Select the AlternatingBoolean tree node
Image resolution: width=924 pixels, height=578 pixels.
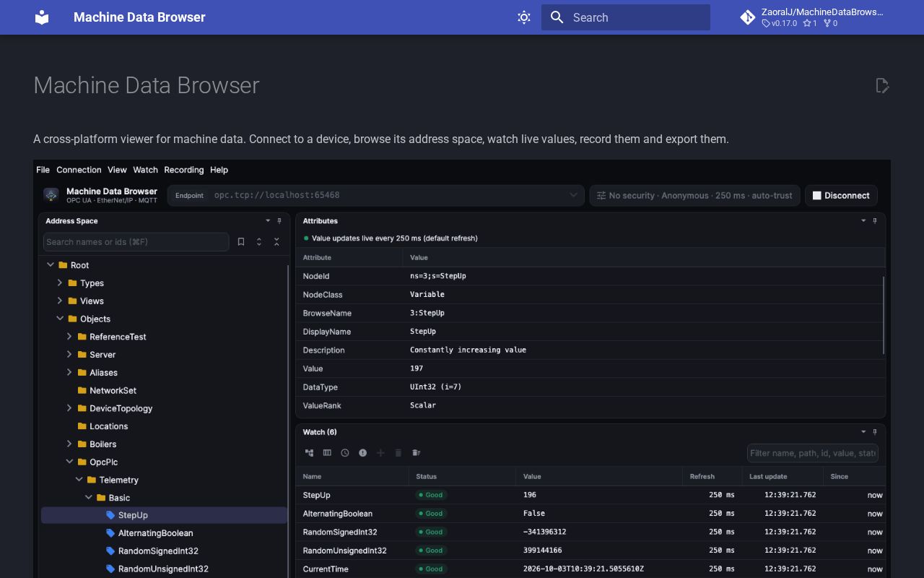point(156,533)
